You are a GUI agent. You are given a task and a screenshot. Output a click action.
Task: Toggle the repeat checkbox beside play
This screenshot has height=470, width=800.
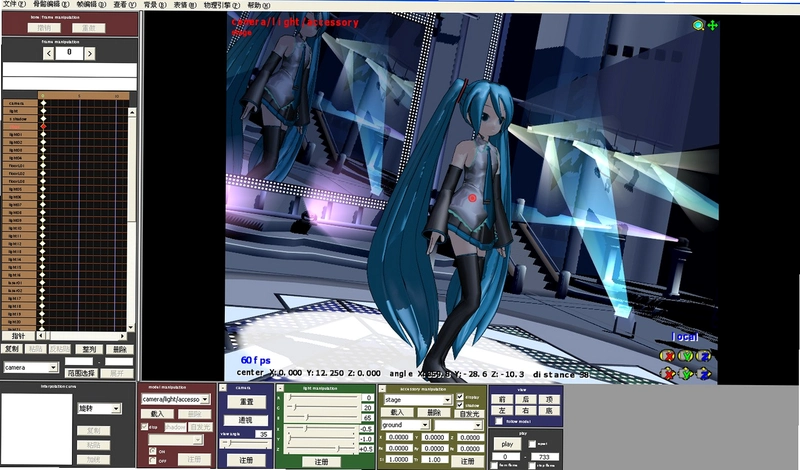(x=532, y=444)
